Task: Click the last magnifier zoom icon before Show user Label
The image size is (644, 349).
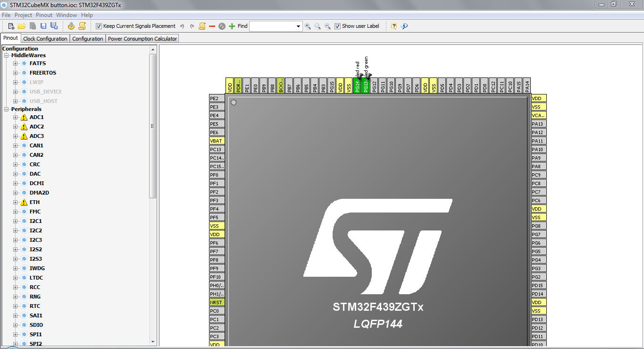Action: tap(327, 26)
